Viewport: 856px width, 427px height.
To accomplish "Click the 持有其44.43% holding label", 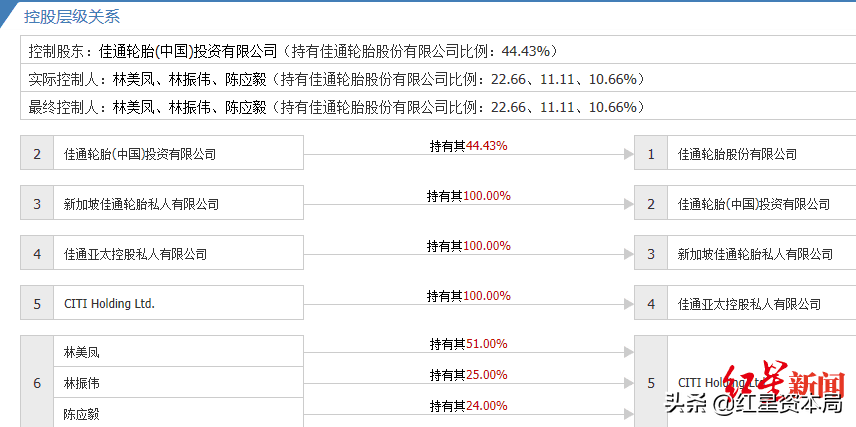I will click(468, 145).
